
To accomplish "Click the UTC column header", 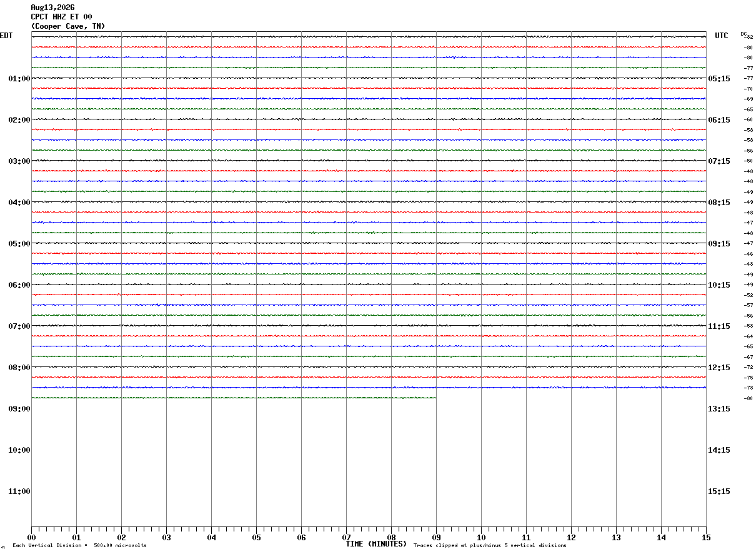I will click(x=722, y=36).
